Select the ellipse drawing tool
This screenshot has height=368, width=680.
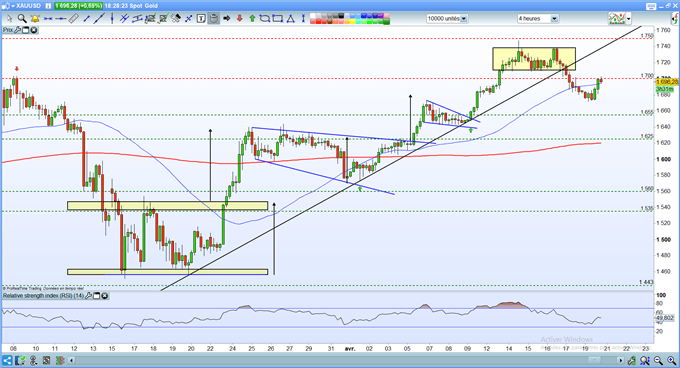coord(265,18)
